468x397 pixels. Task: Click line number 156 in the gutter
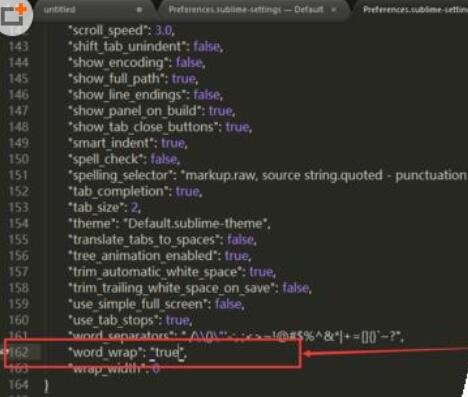pyautogui.click(x=18, y=256)
